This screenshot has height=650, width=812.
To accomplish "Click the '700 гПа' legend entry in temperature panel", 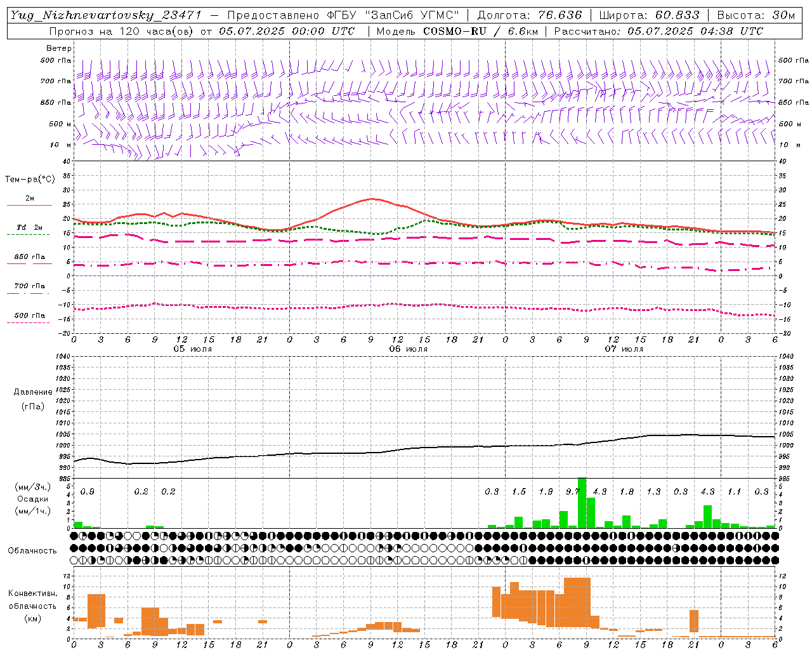I will coord(29,286).
